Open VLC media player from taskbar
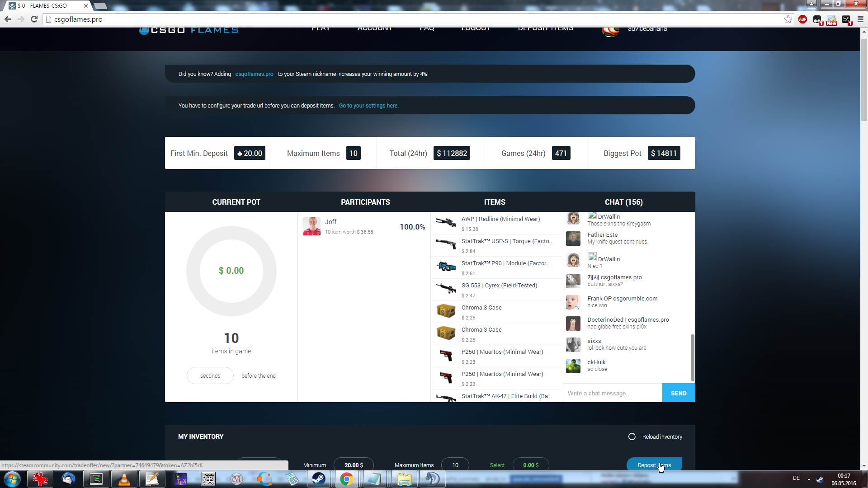 click(124, 479)
